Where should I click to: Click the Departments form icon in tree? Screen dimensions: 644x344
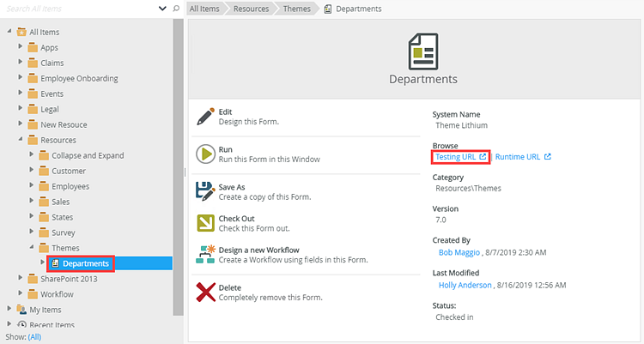tap(56, 263)
